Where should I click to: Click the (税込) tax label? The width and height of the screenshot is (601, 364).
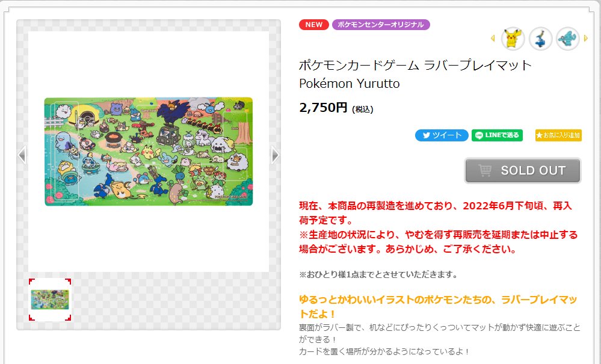click(x=363, y=110)
